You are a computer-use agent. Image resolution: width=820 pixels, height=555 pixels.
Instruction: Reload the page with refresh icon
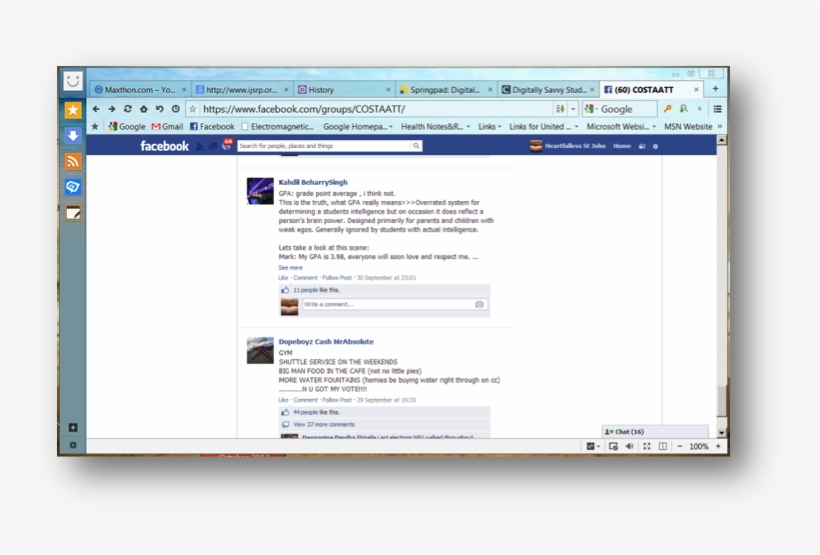(x=128, y=109)
